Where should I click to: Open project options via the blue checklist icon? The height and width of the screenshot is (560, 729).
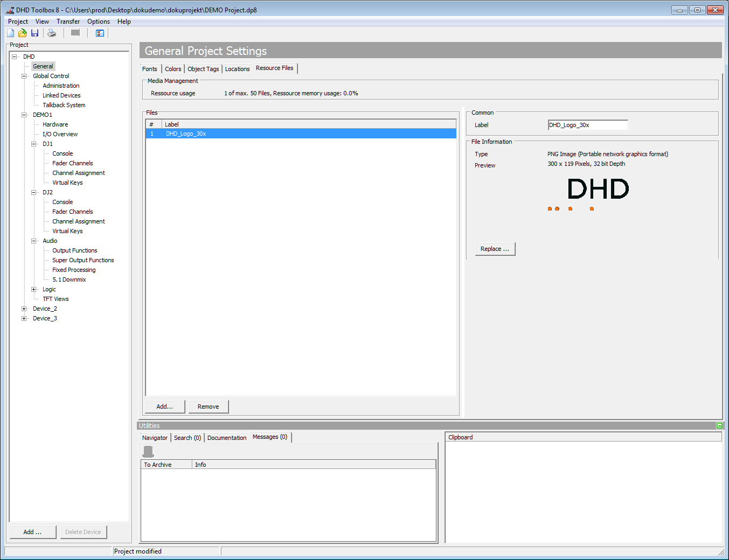click(100, 33)
